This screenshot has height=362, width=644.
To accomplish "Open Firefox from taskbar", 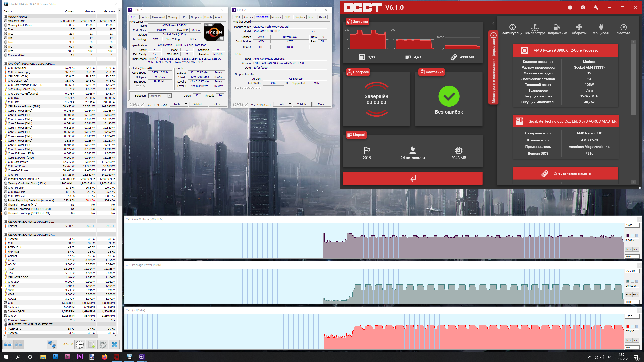I will (x=105, y=356).
